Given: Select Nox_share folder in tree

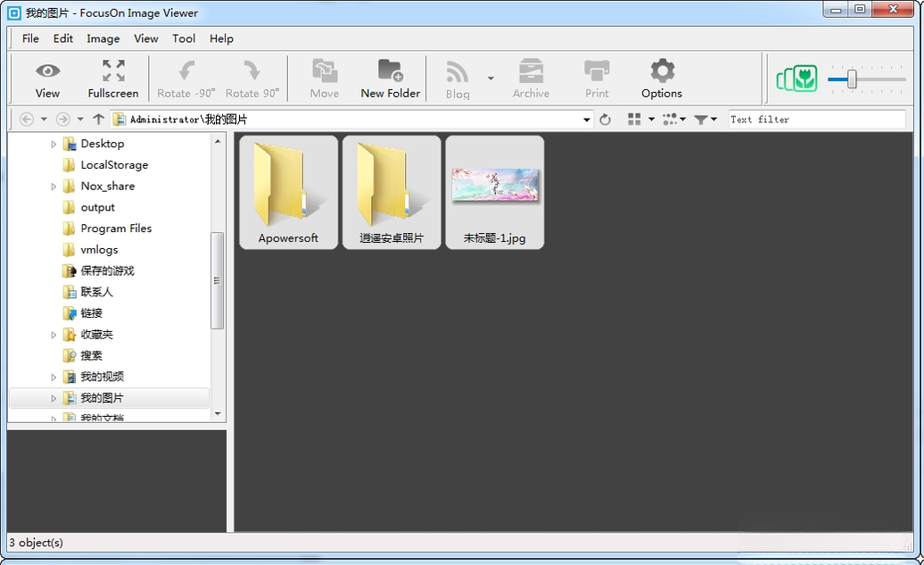Looking at the screenshot, I should [107, 186].
